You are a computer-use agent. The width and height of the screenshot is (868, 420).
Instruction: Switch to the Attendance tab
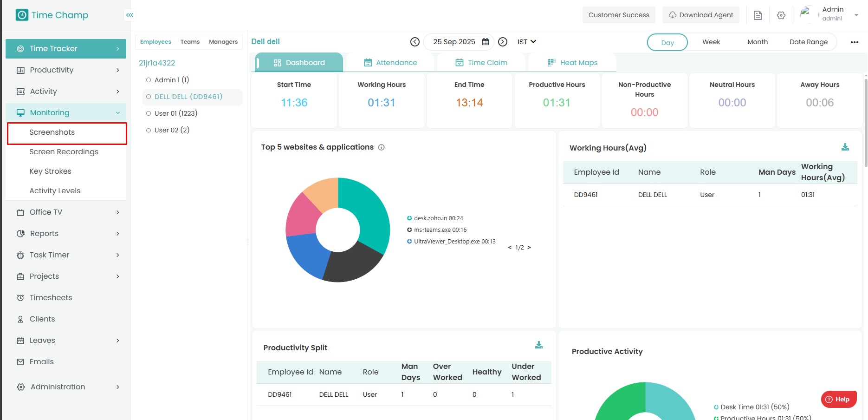[x=390, y=63]
